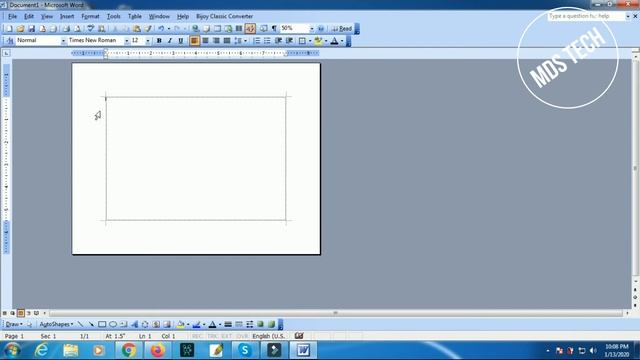640x360 pixels.
Task: Open Print Preview from standard toolbar
Action: [78, 29]
